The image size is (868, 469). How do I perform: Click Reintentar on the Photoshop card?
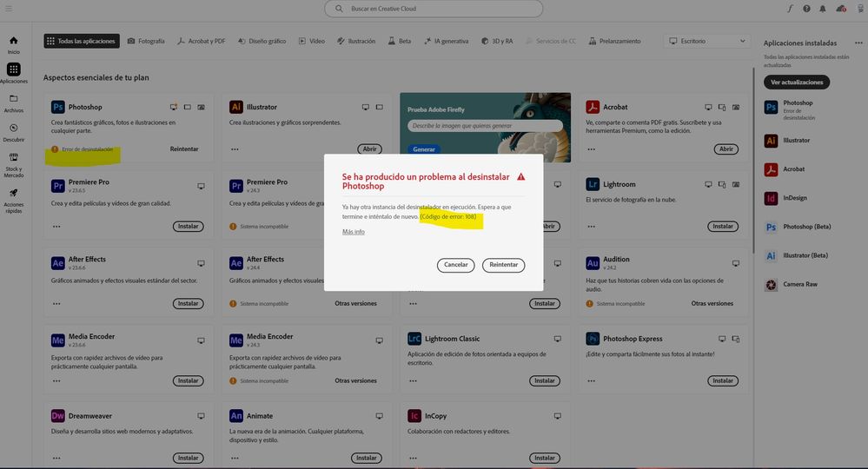click(x=184, y=149)
